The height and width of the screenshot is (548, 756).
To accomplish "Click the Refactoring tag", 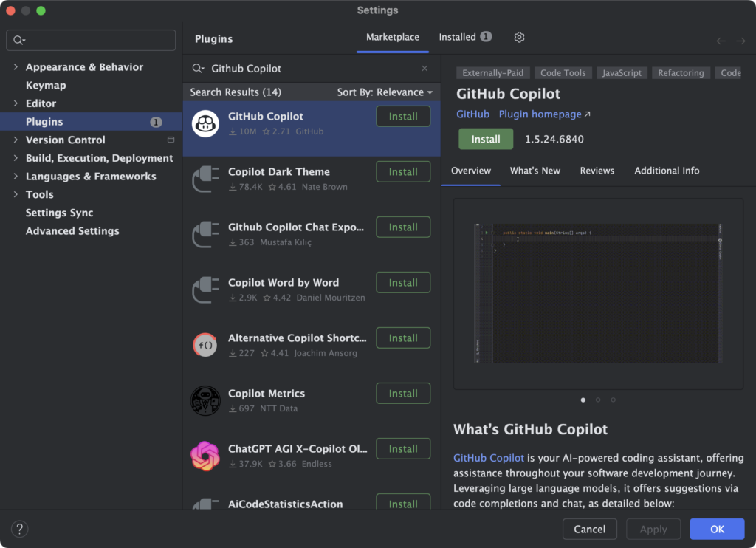I will coord(681,73).
